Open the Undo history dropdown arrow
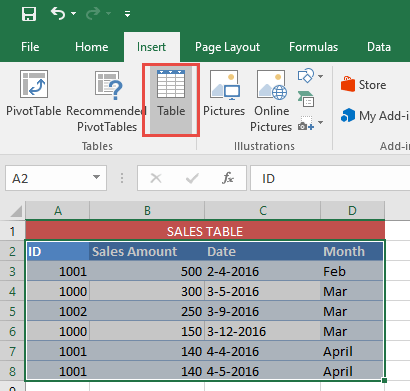 (x=74, y=14)
